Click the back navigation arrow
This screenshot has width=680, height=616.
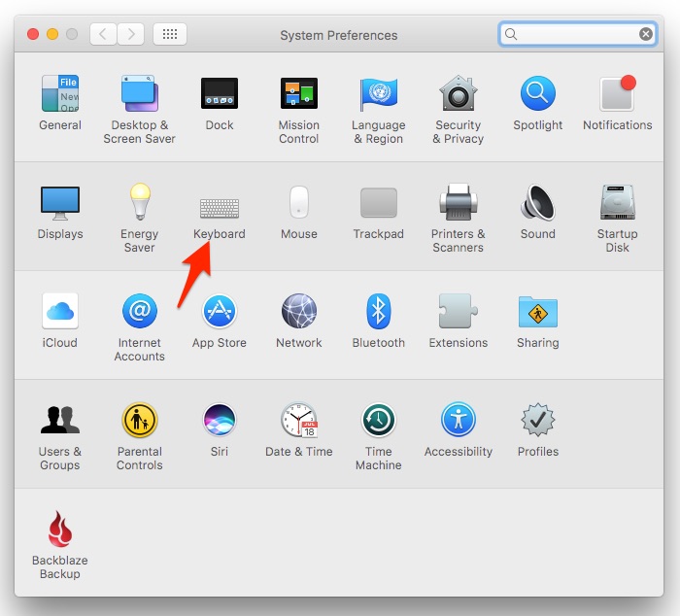coord(104,34)
